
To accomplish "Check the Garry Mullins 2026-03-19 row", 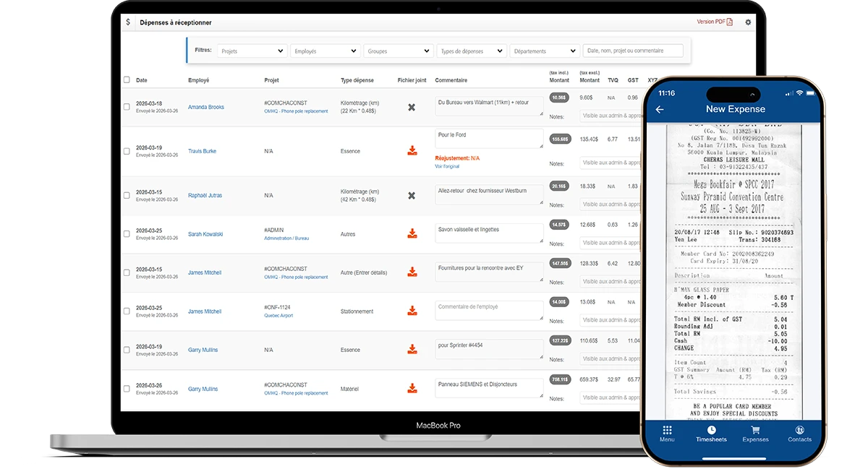I will (x=127, y=350).
